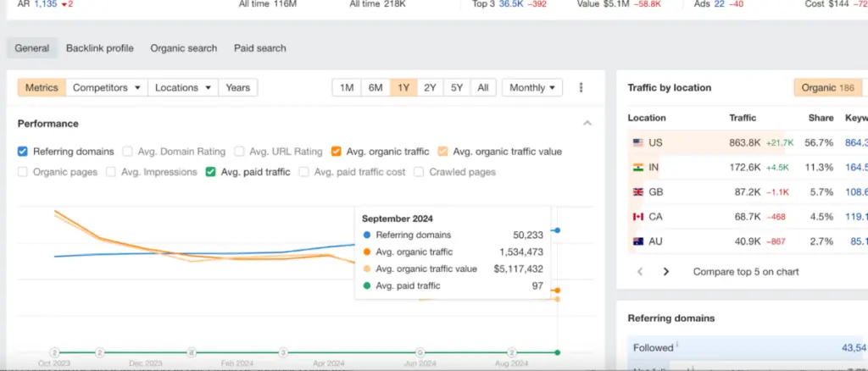Open the three-dot chart options menu
This screenshot has height=371, width=868.
coord(581,88)
